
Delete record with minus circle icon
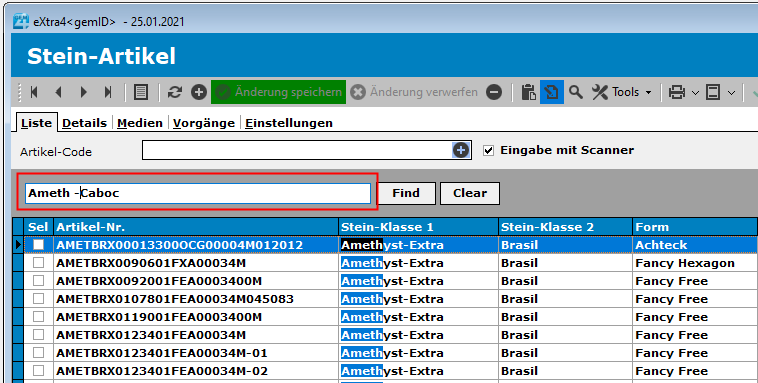tap(494, 92)
